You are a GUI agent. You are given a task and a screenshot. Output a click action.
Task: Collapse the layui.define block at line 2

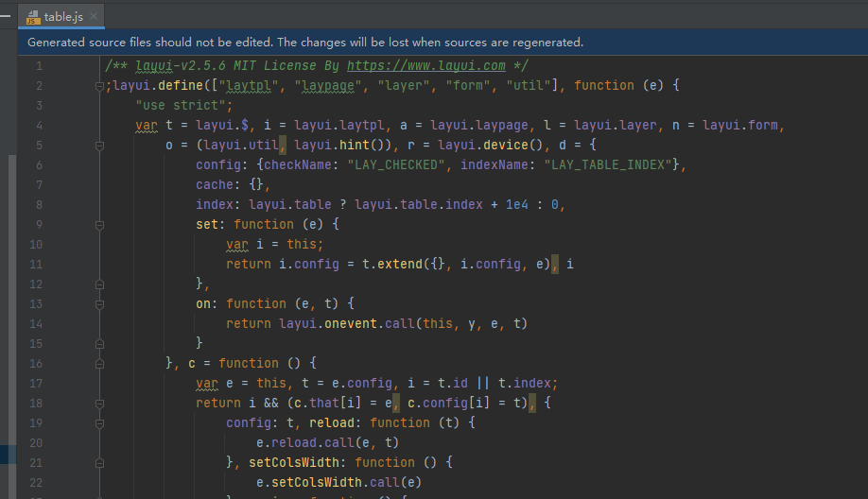99,86
